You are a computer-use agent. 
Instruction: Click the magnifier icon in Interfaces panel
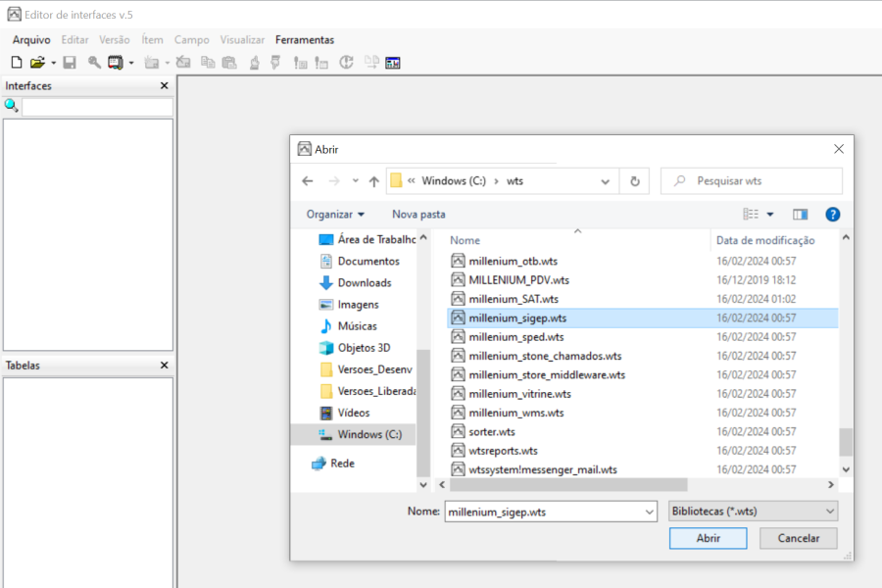click(x=11, y=106)
